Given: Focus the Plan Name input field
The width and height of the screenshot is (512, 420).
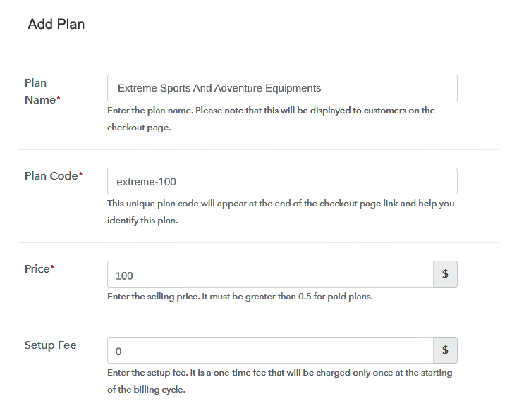Looking at the screenshot, I should (282, 88).
